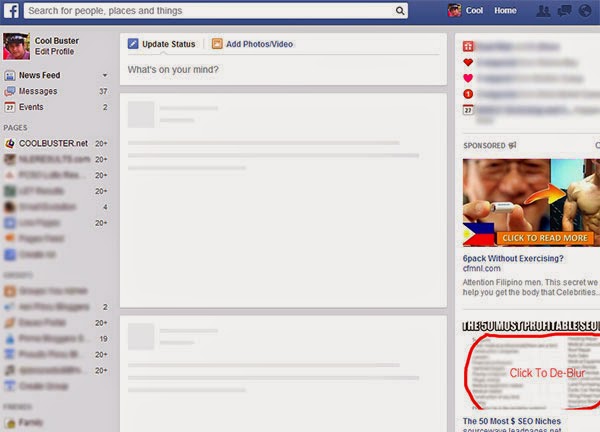The height and width of the screenshot is (432, 600).
Task: Click the red notification badge icon
Action: pos(468,94)
